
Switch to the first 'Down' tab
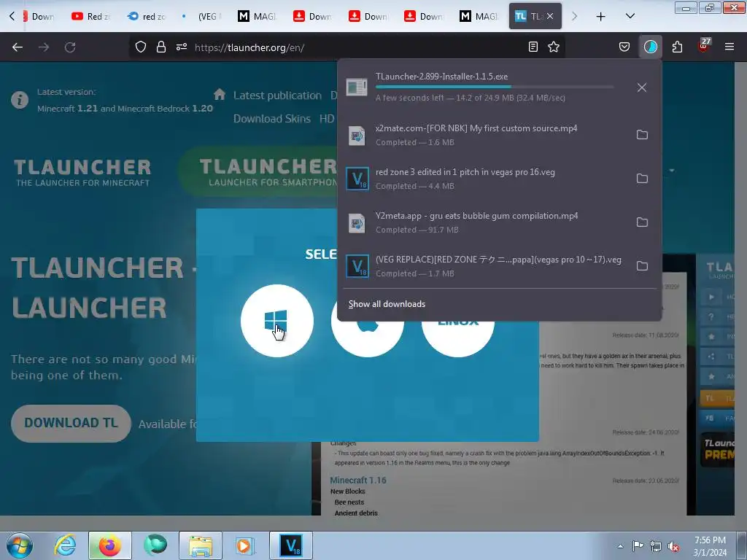pos(38,16)
